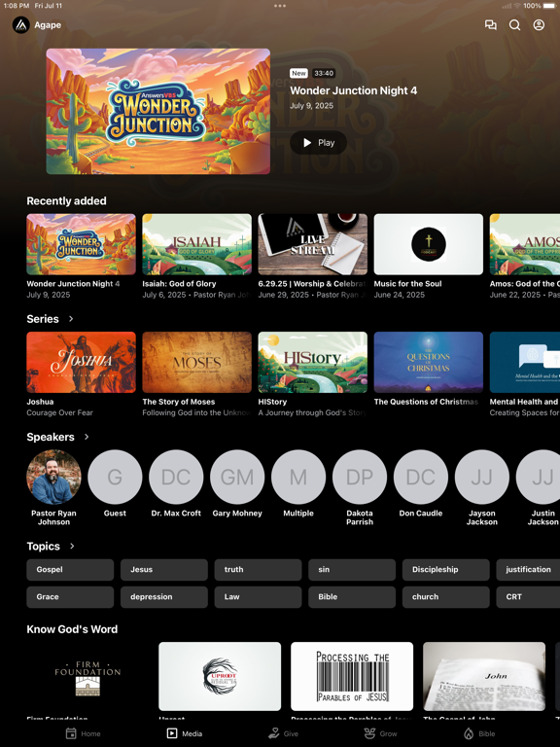Click the 'July 6, 2025 • Pastor Ryan' subtitle
This screenshot has height=747, width=560.
tap(196, 295)
